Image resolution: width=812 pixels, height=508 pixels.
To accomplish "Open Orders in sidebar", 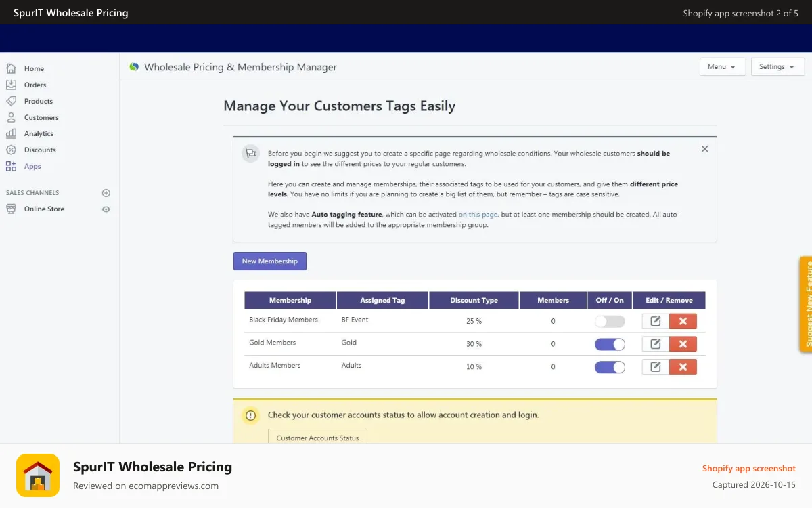I will click(x=35, y=85).
